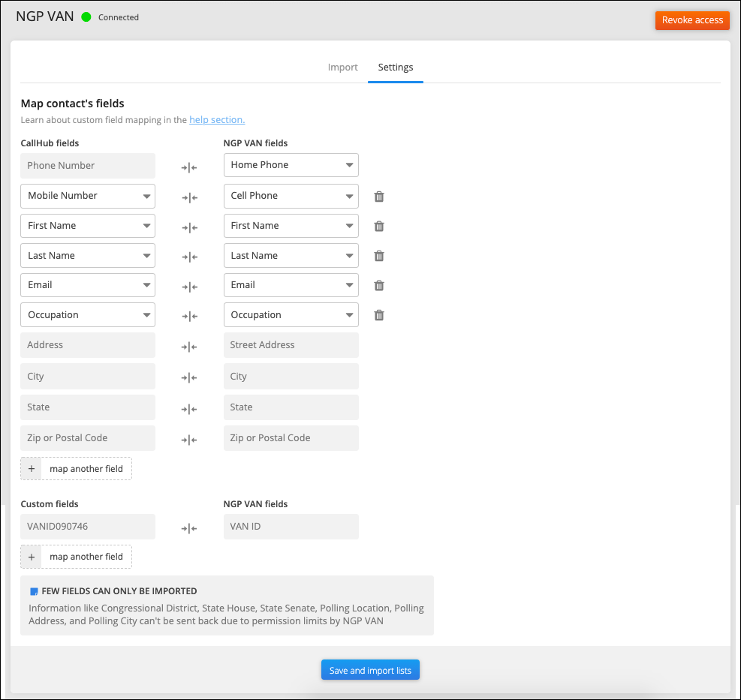Click the VAN ID custom field box
The image size is (741, 700).
(x=291, y=527)
